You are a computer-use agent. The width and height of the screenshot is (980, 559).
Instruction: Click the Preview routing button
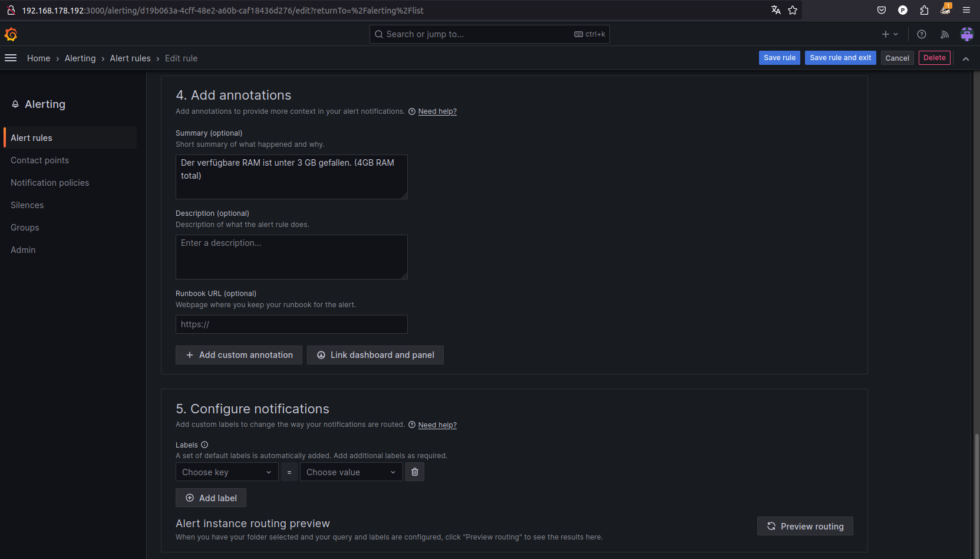805,526
